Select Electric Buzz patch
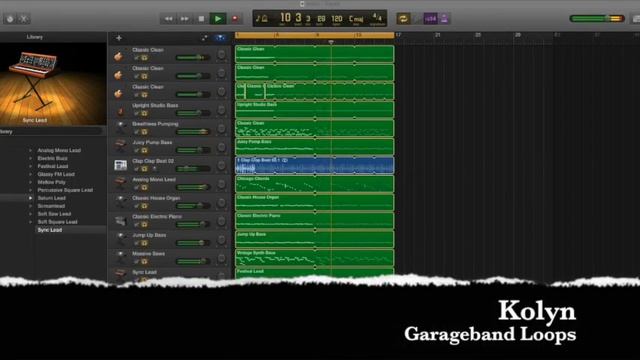The image size is (640, 360). click(x=52, y=158)
